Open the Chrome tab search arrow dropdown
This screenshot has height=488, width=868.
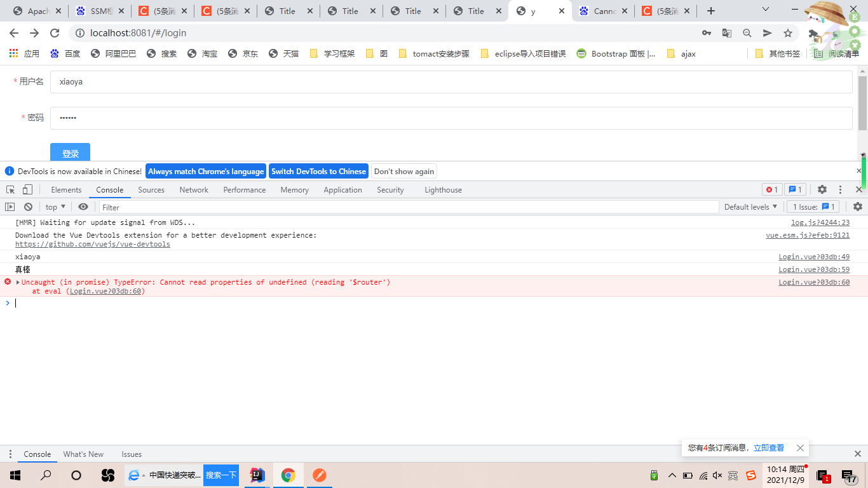tap(765, 10)
